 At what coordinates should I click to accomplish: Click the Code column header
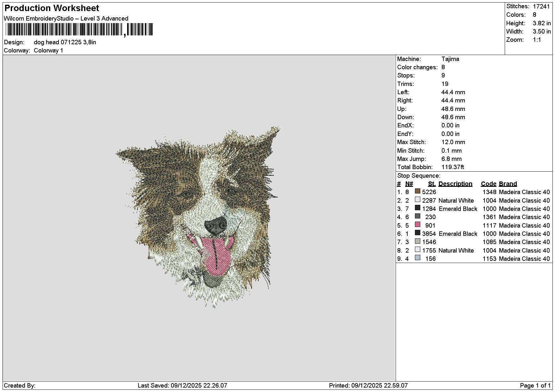488,184
